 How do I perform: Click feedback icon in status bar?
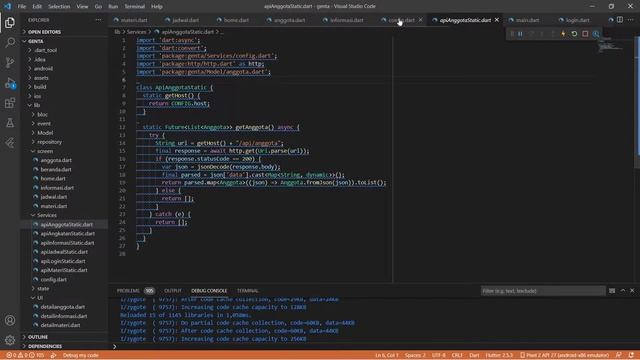(x=619, y=355)
